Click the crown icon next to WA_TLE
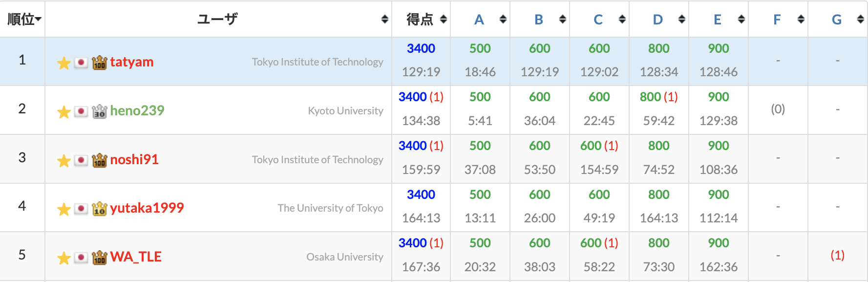The width and height of the screenshot is (868, 282). tap(99, 258)
